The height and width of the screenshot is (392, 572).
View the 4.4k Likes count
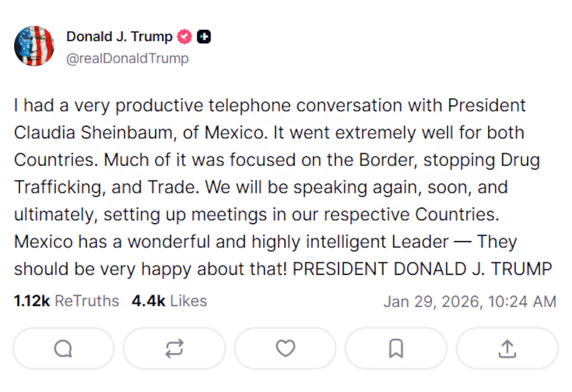coord(148,301)
